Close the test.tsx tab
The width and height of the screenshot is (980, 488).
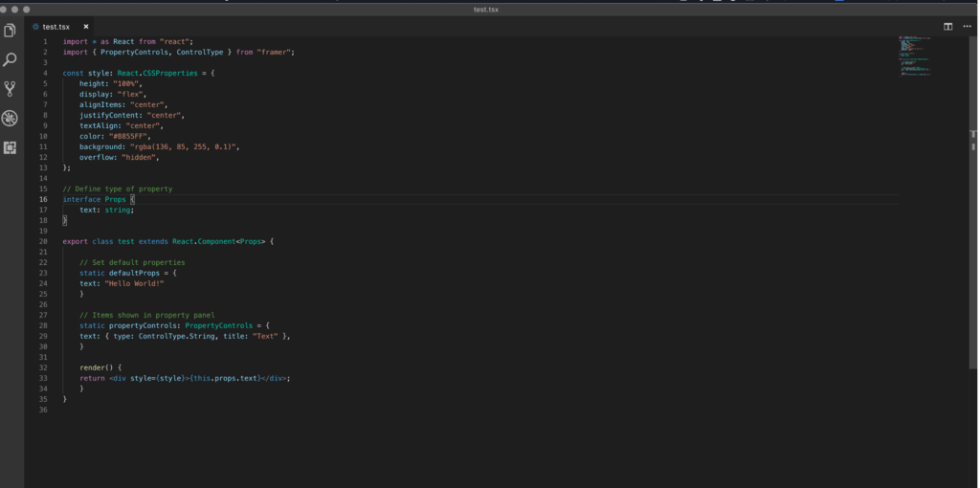pos(86,27)
